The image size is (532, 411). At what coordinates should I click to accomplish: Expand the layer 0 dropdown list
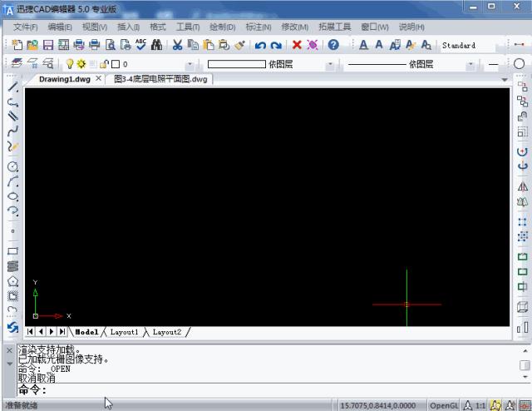click(190, 64)
